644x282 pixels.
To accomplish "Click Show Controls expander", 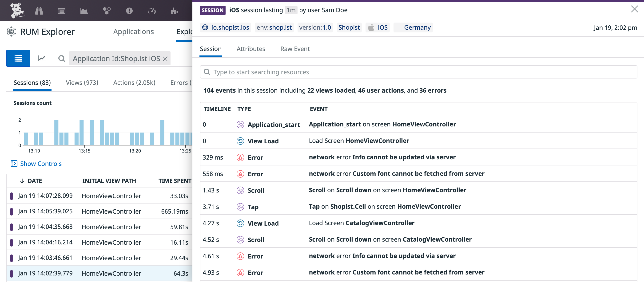I will point(36,163).
